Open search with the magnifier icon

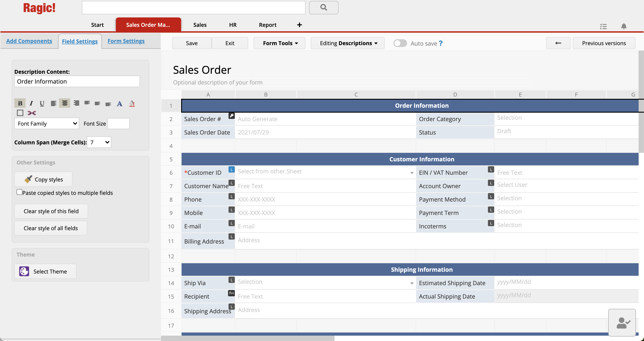pyautogui.click(x=324, y=8)
